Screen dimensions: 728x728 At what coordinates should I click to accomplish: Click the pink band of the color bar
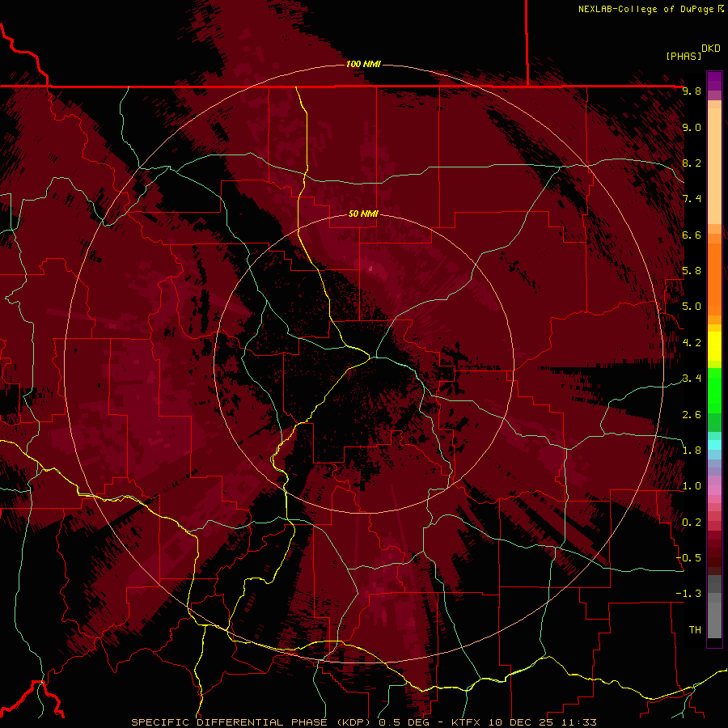(714, 490)
